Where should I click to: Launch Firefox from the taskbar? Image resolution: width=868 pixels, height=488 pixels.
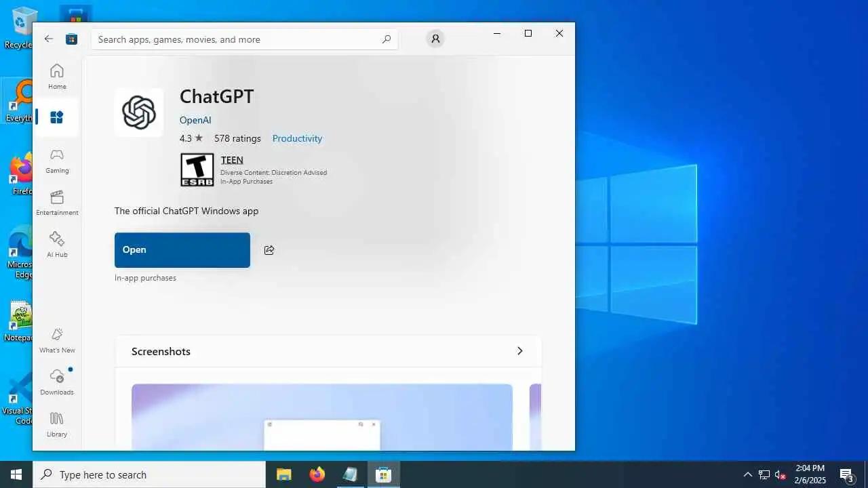(x=317, y=474)
